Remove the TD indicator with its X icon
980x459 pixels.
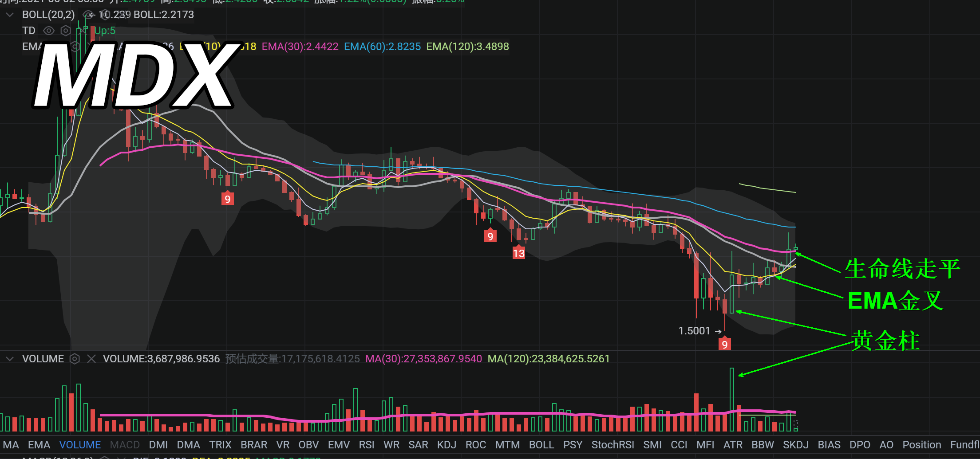click(x=82, y=31)
